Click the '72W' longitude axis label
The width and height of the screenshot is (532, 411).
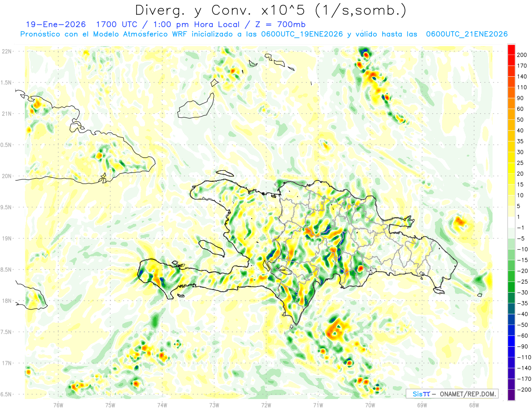[266, 404]
